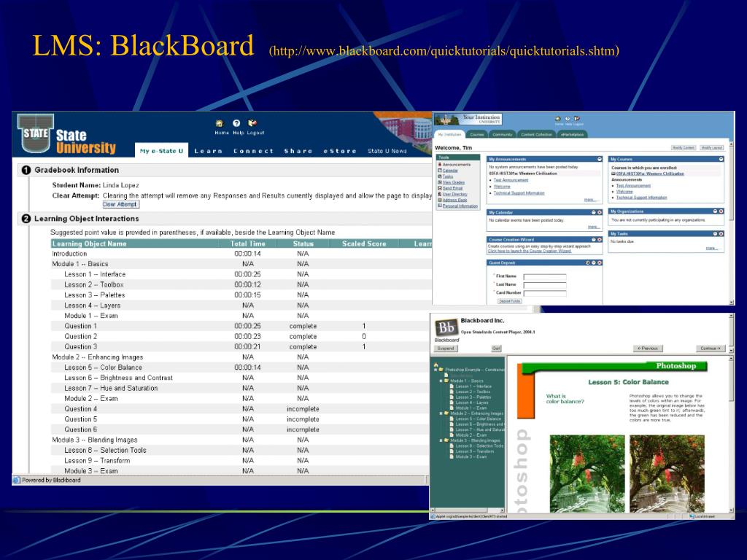
Task: Close the Course Creation Wizard module
Action: (x=600, y=239)
